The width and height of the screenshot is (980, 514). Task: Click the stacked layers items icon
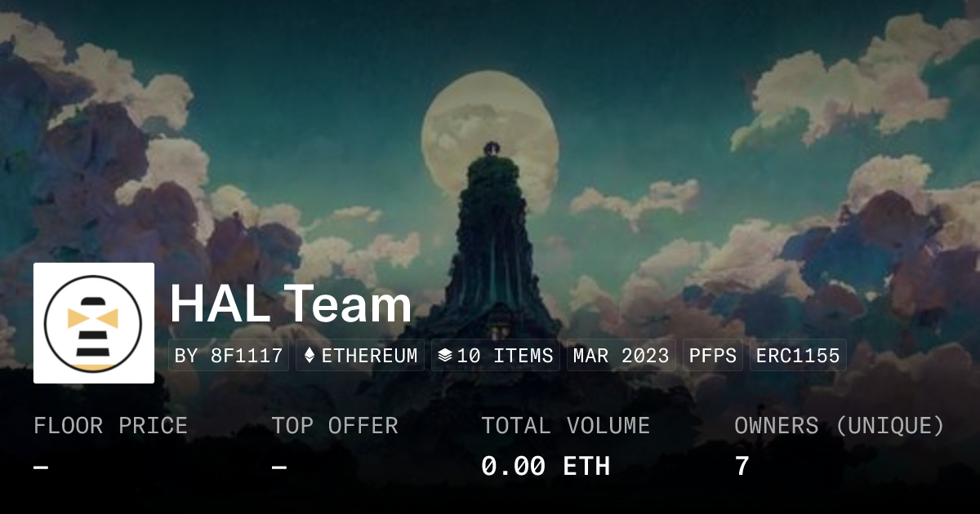445,356
